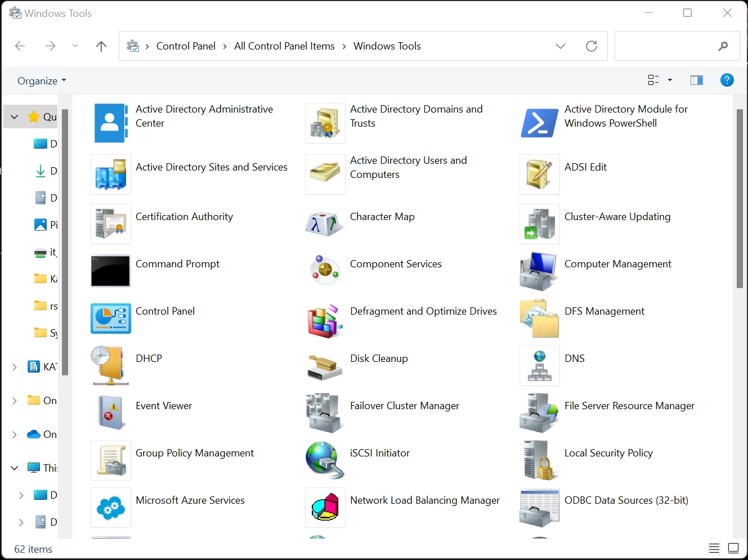Refresh the Windows Tools folder
Viewport: 748px width, 560px height.
click(x=592, y=46)
